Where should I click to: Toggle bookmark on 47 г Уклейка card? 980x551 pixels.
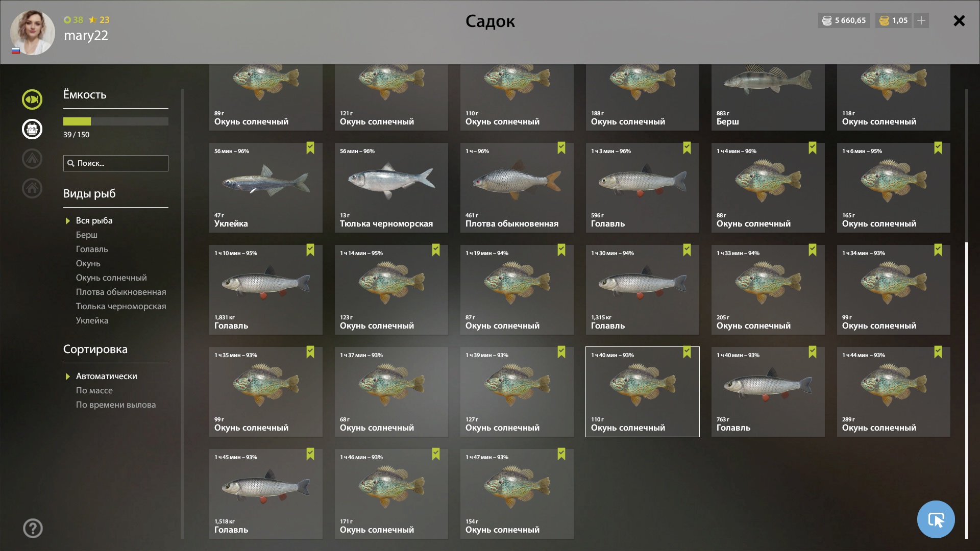[x=310, y=148]
